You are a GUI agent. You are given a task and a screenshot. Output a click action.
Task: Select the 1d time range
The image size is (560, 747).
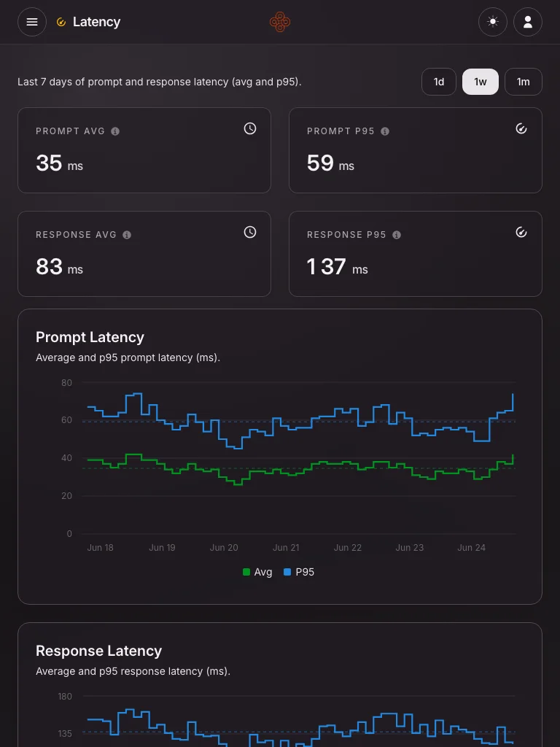(x=438, y=82)
